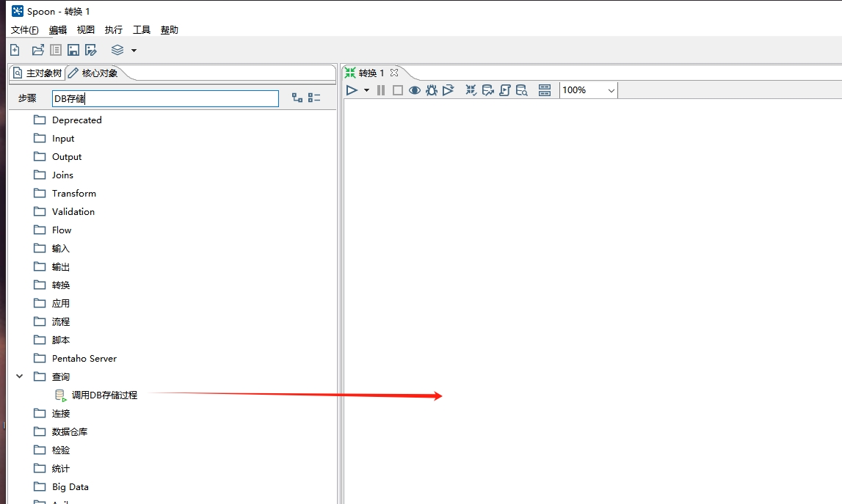Screen dimensions: 842x504
Task: Click the 步骤 search input field
Action: (x=165, y=98)
